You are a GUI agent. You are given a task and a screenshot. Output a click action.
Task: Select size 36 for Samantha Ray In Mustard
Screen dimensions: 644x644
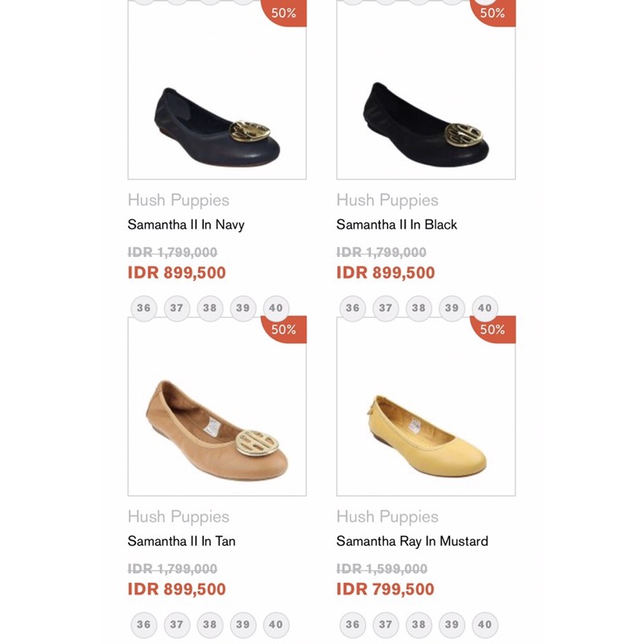[x=353, y=625]
